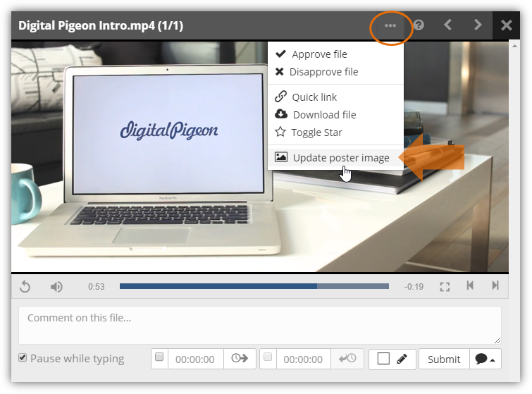Click the remaining time -0:19 label

click(414, 287)
